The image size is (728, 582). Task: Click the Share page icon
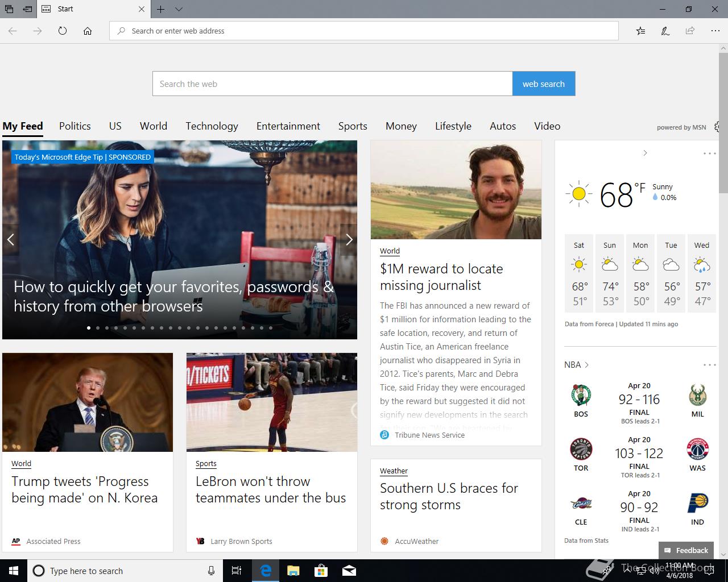pos(690,31)
